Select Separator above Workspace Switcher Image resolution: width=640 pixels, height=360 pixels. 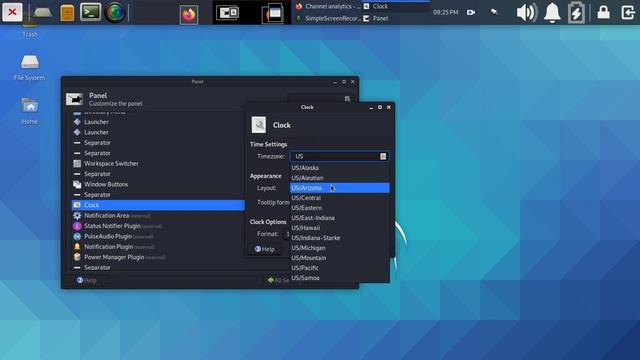[158, 153]
